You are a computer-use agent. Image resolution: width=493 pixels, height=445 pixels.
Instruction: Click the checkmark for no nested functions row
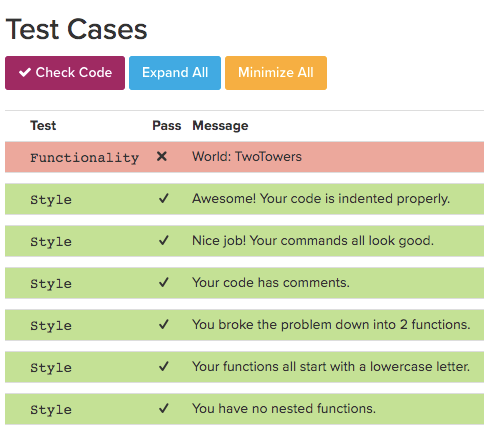point(164,409)
